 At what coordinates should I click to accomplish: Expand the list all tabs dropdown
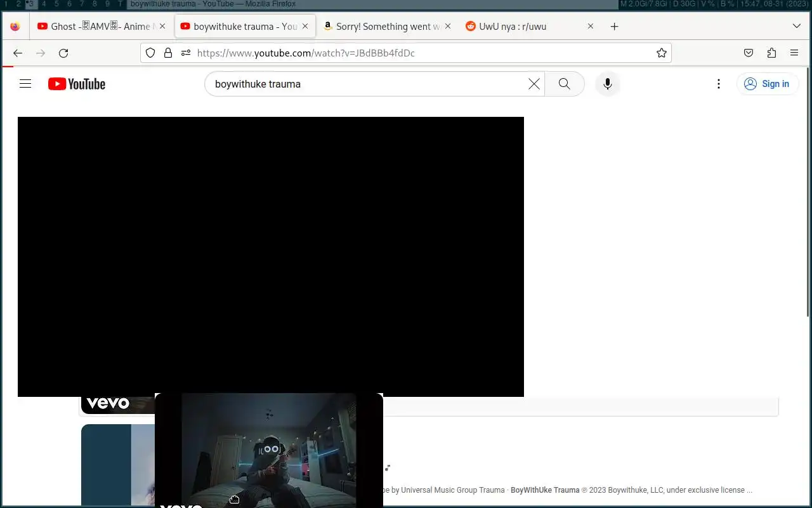(x=797, y=26)
